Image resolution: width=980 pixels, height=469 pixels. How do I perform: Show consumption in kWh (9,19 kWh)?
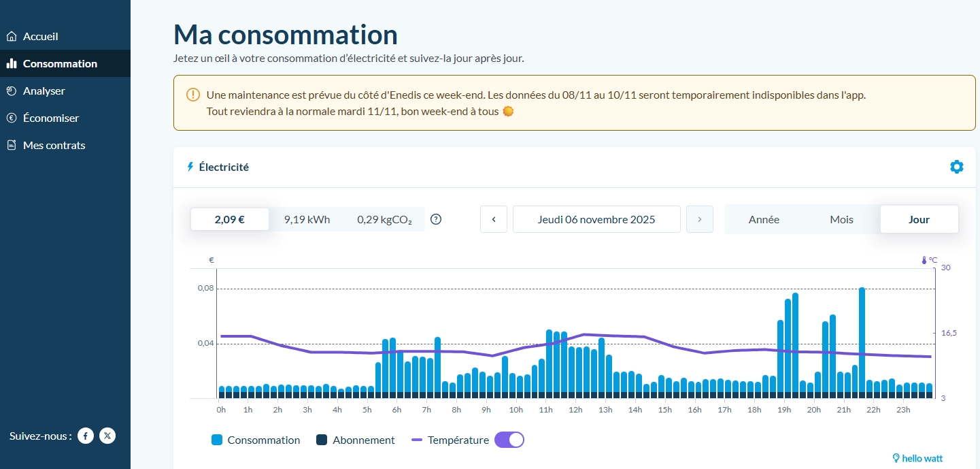307,219
